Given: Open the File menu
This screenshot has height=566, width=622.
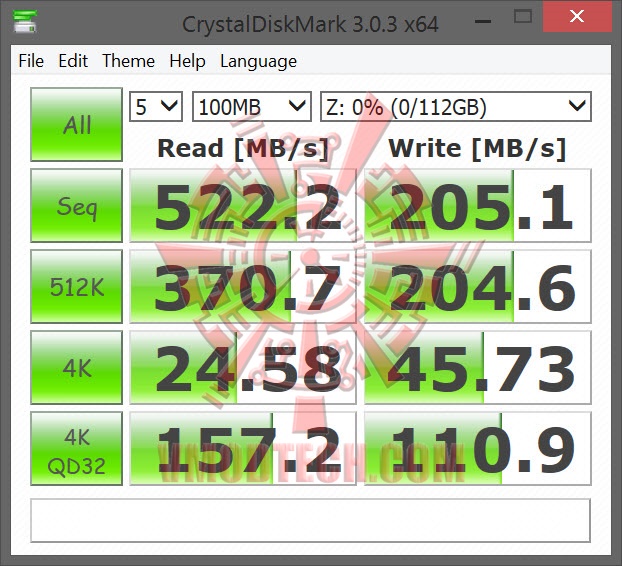Looking at the screenshot, I should click(31, 61).
